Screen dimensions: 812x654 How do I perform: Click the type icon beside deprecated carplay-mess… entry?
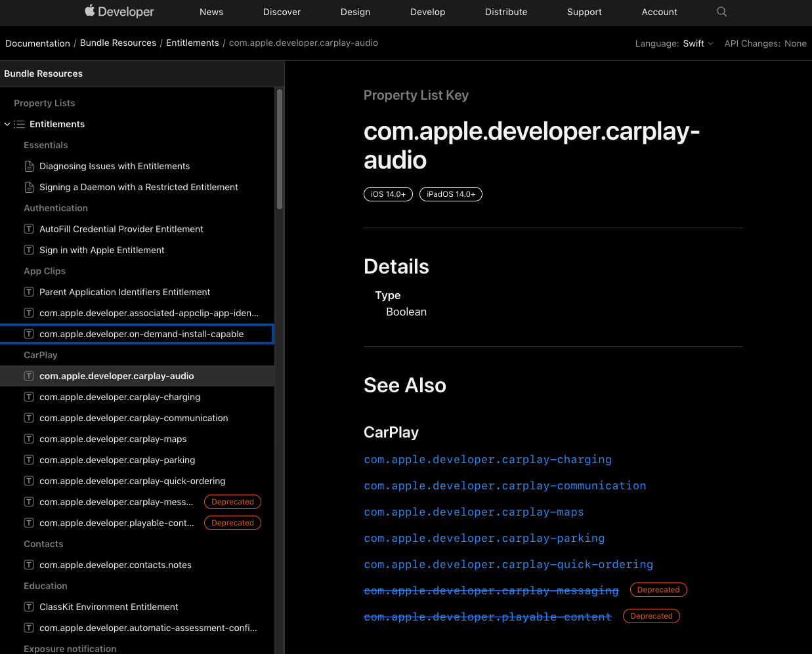pos(29,502)
